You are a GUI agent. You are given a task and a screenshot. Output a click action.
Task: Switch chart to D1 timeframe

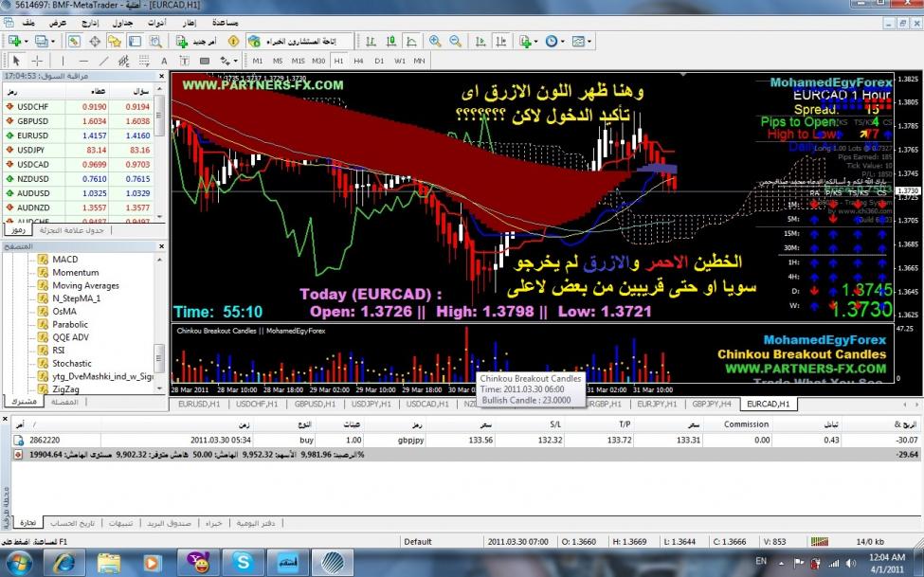pyautogui.click(x=379, y=61)
